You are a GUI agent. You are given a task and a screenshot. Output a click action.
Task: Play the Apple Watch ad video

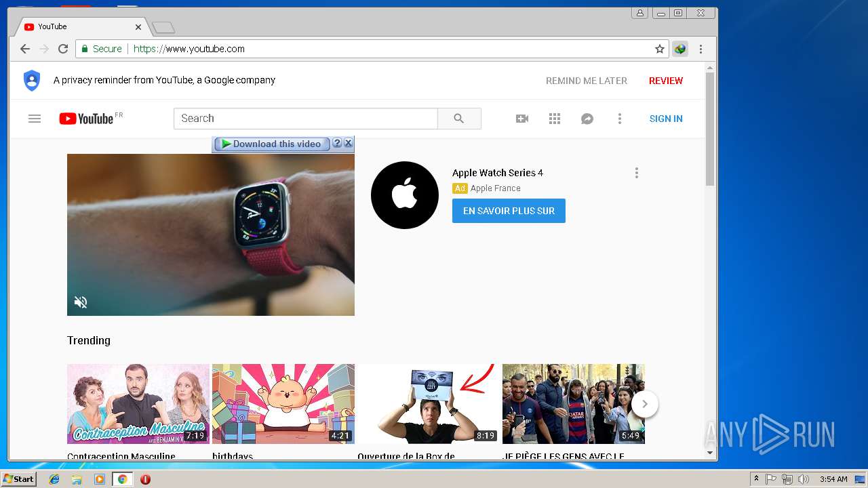[211, 235]
